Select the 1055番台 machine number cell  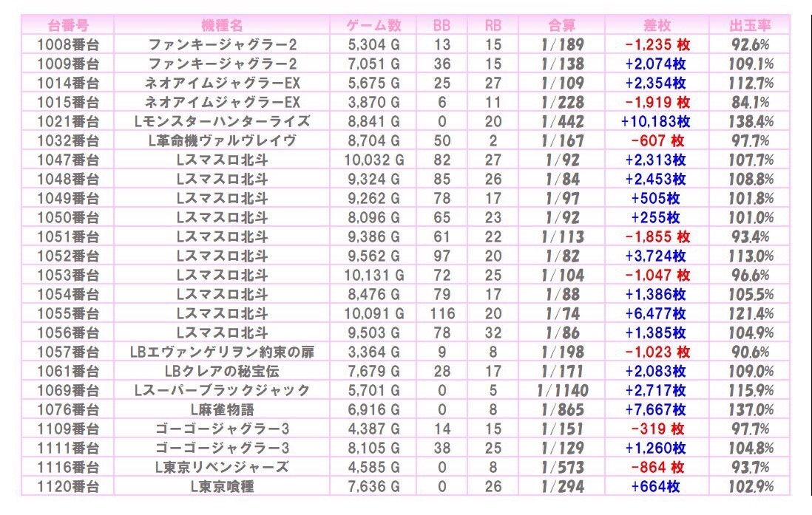pyautogui.click(x=68, y=313)
